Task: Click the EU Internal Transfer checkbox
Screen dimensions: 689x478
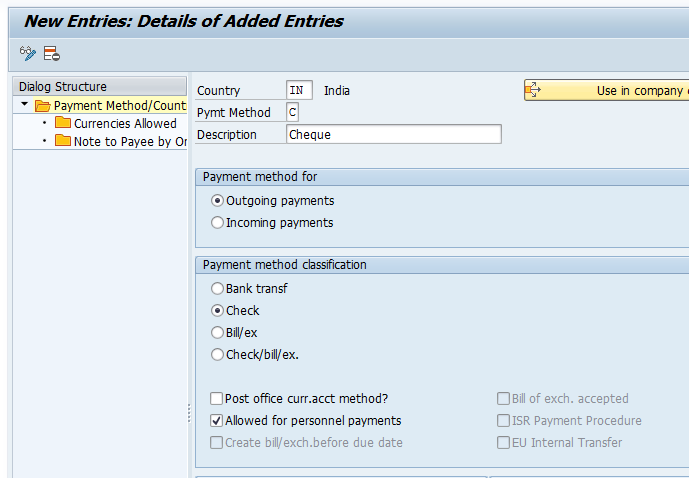Action: (503, 442)
